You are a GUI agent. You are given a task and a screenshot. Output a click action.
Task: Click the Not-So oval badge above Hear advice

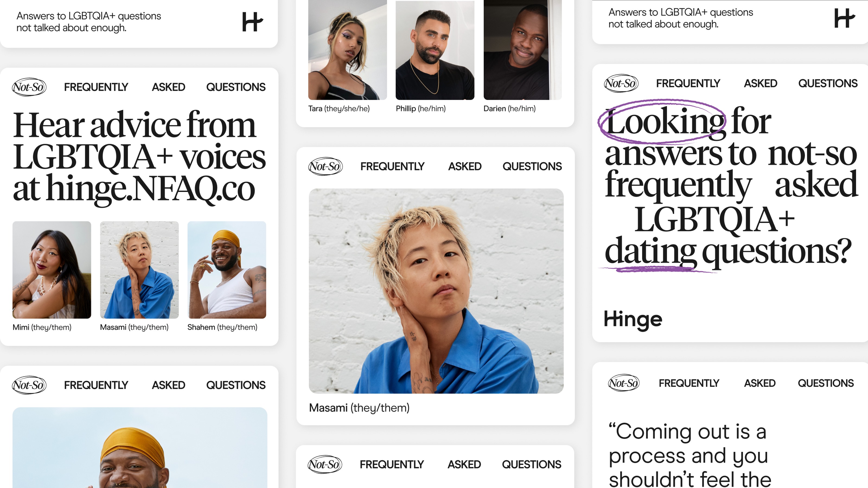click(29, 87)
